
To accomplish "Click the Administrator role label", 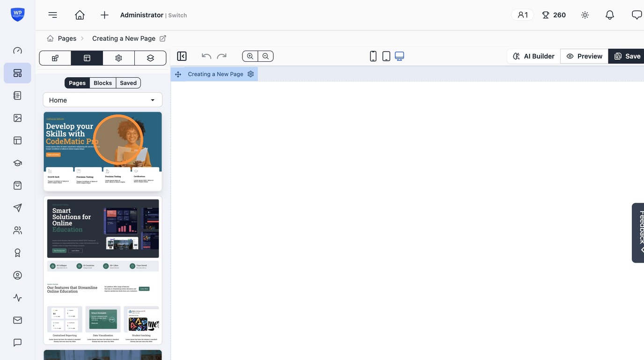I will [142, 15].
